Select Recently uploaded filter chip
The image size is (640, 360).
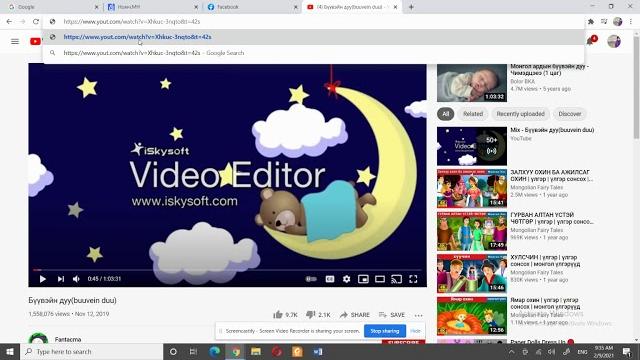click(x=520, y=114)
